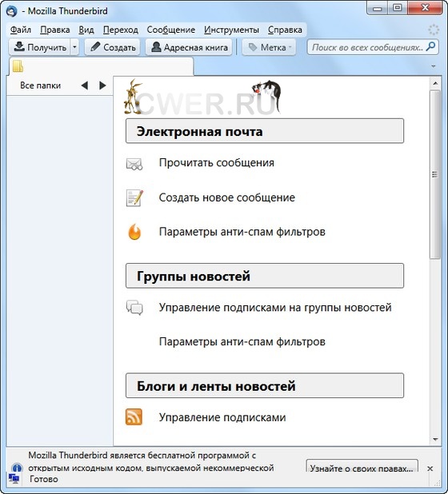Click the flame anti-spam filter icon
This screenshot has width=448, height=494.
(x=134, y=232)
